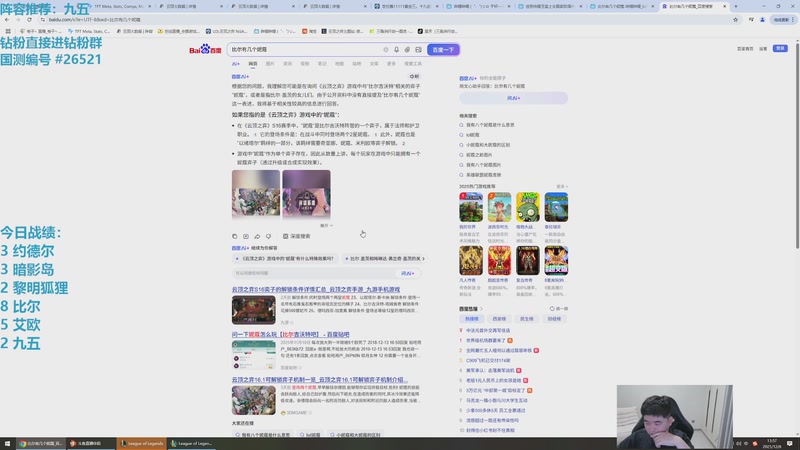Go back with the browser back arrow
Image resolution: width=800 pixels, height=450 pixels.
[x=7, y=19]
